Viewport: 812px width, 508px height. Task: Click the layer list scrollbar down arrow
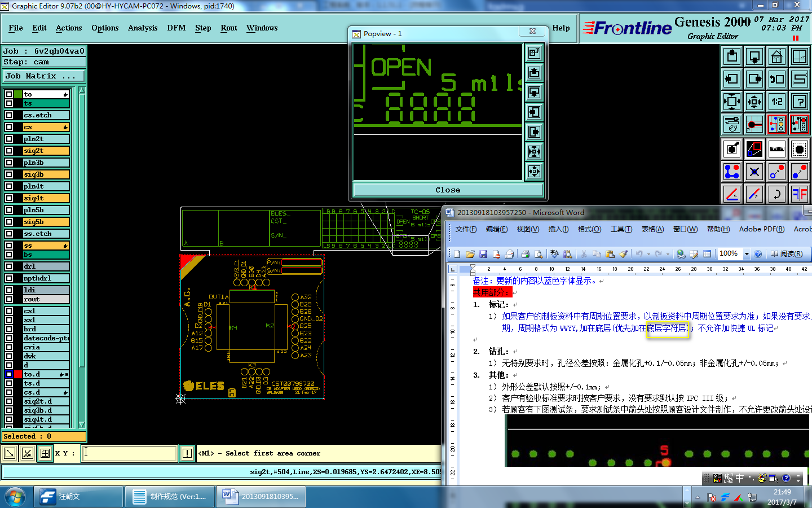point(82,424)
